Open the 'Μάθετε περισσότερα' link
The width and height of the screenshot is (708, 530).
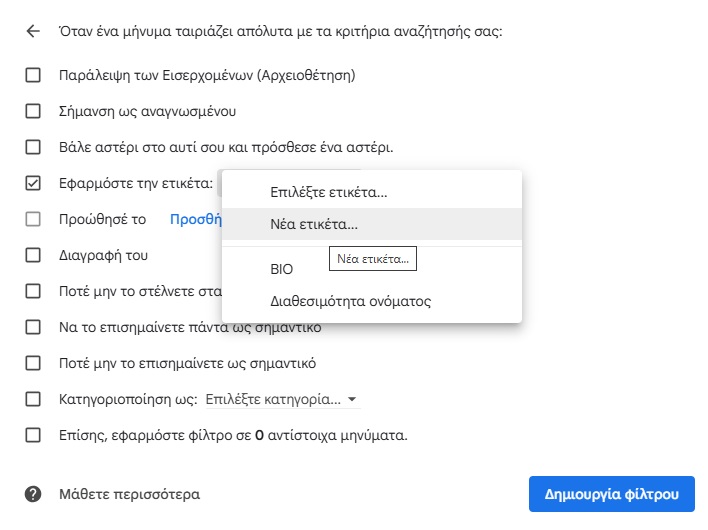point(130,494)
